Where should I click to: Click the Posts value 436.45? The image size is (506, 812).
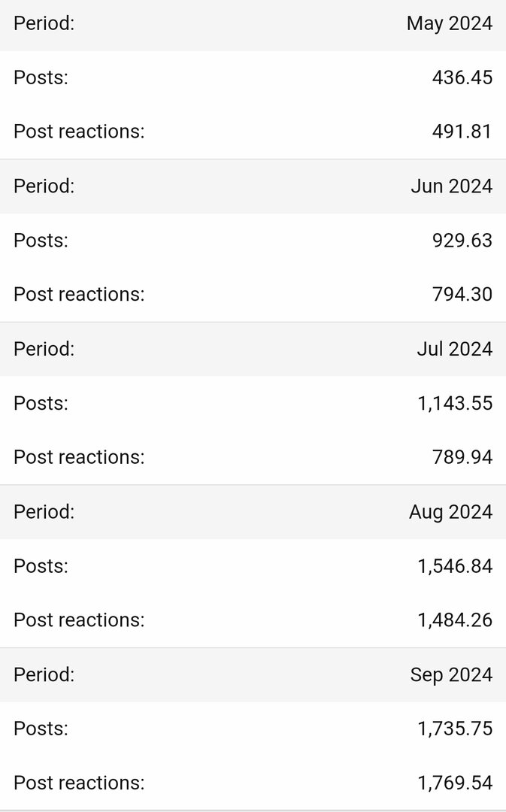[462, 77]
